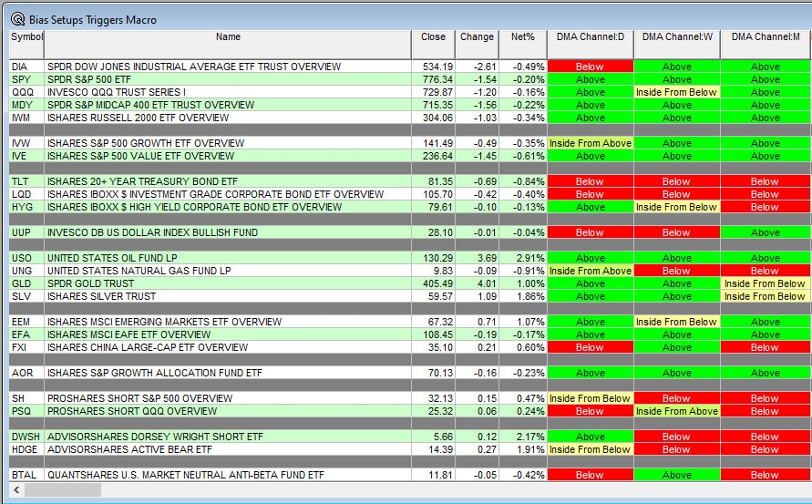Click SLV's Inside From Below monthly cell
The height and width of the screenshot is (504, 812).
tap(766, 296)
